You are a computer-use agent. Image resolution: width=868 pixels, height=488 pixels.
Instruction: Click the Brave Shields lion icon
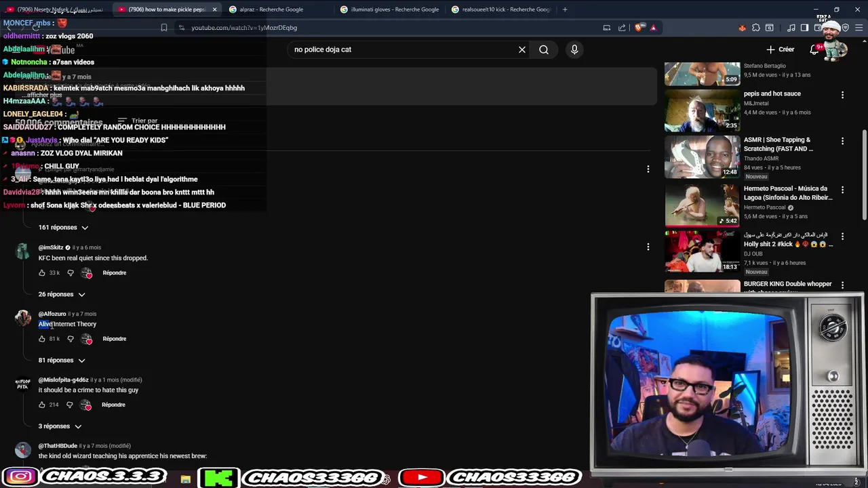[x=639, y=28]
